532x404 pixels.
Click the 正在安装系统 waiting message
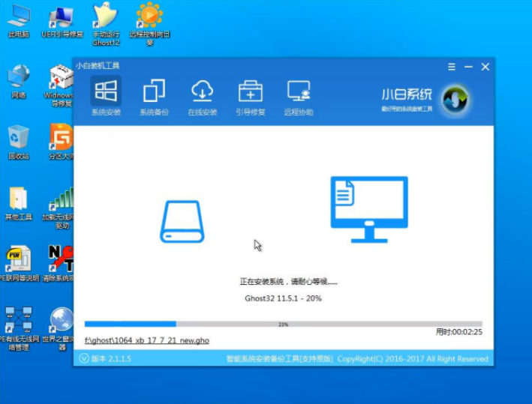288,282
